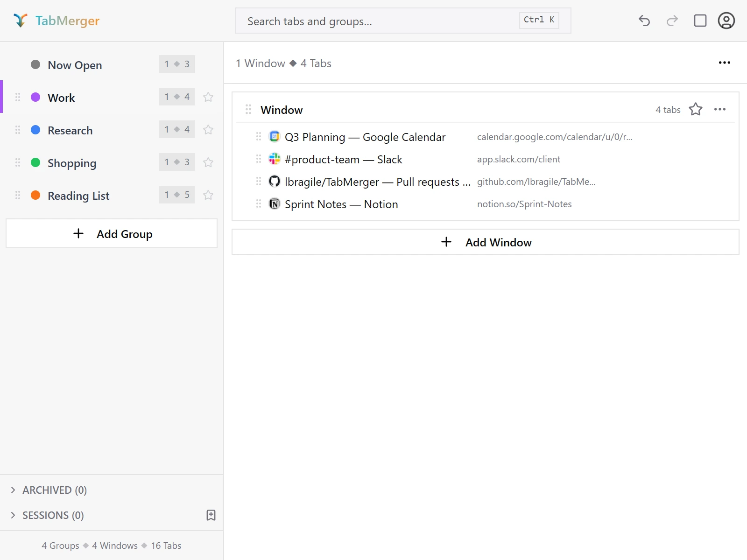747x560 pixels.
Task: Click the square layout icon in header
Action: 700,21
